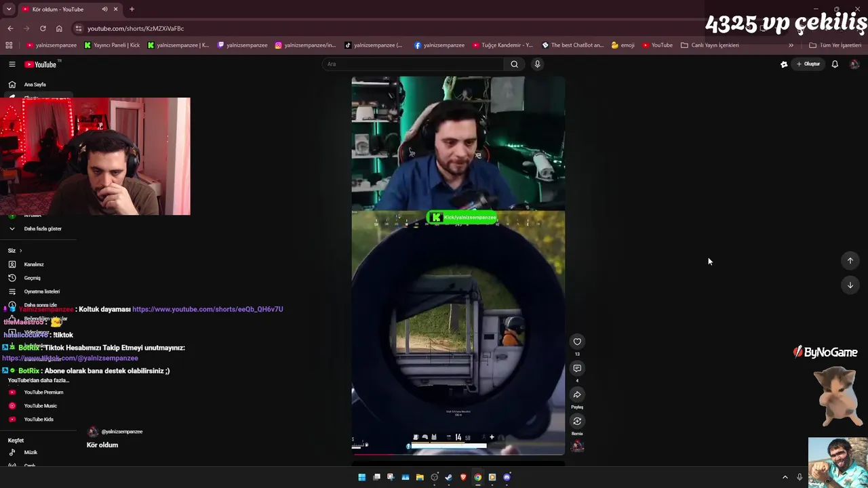Remix this Short
The width and height of the screenshot is (868, 488).
coord(577,421)
